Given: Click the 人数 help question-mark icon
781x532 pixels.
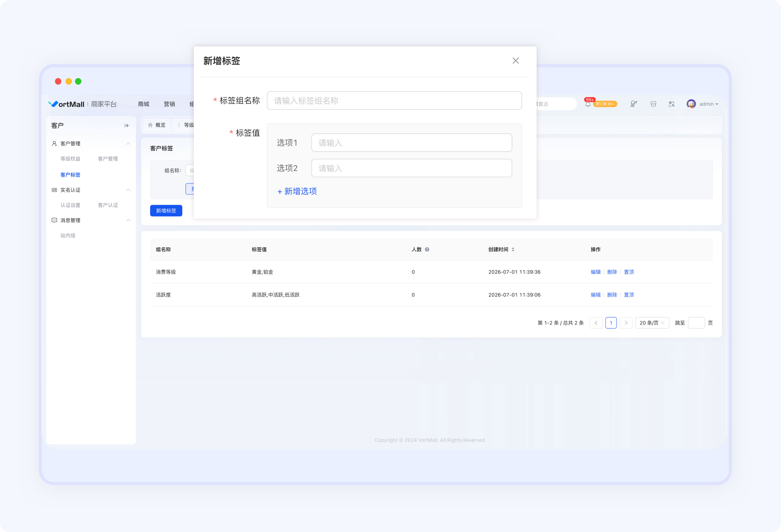Looking at the screenshot, I should (427, 250).
